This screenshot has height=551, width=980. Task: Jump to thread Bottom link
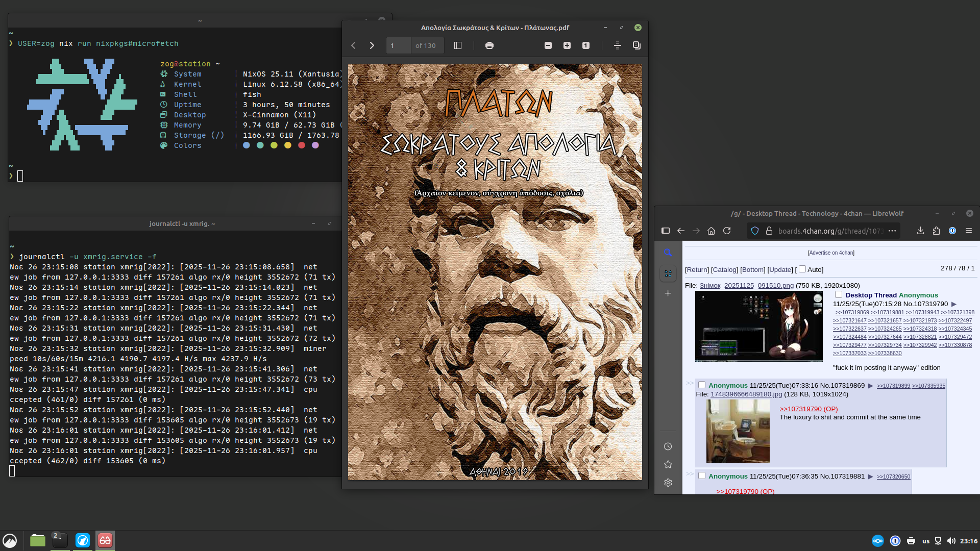coord(752,270)
